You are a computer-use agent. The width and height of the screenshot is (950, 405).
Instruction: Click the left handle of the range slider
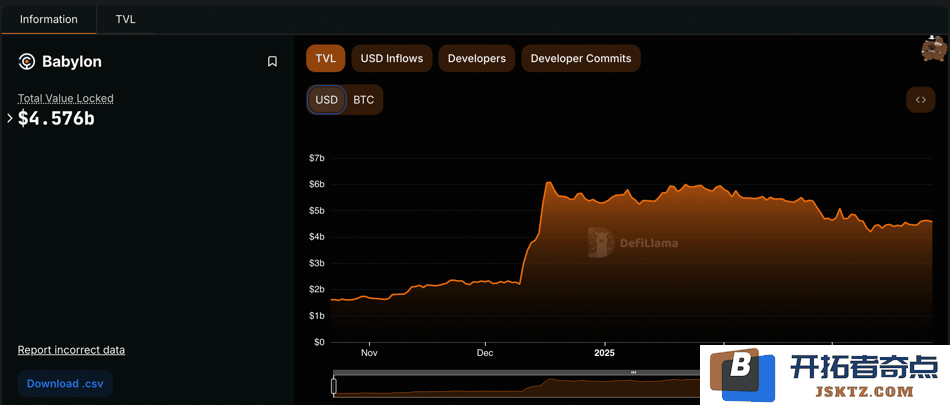333,386
